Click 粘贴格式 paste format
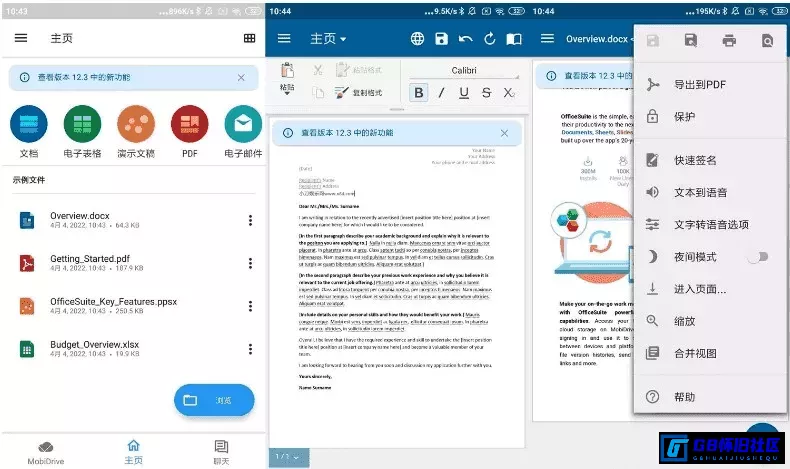Viewport: 790px width, 469px height. [359, 70]
